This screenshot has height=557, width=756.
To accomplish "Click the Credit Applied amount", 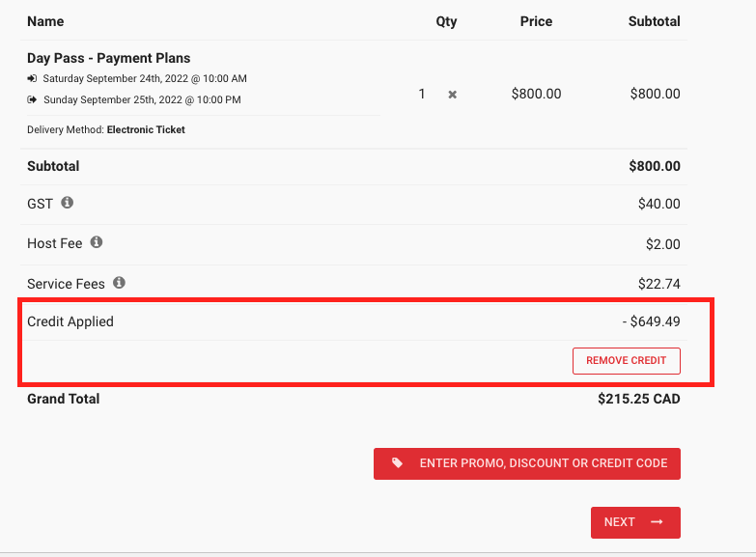I will [x=651, y=321].
